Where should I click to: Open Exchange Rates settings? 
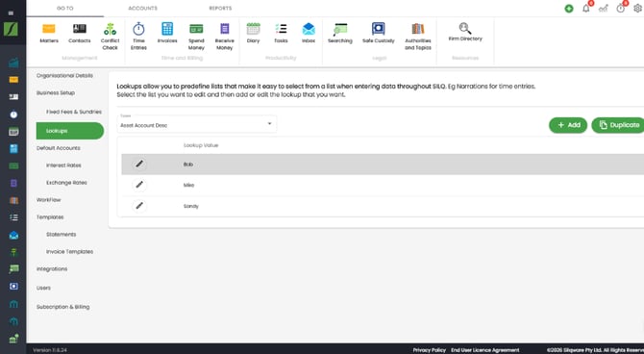(x=66, y=183)
